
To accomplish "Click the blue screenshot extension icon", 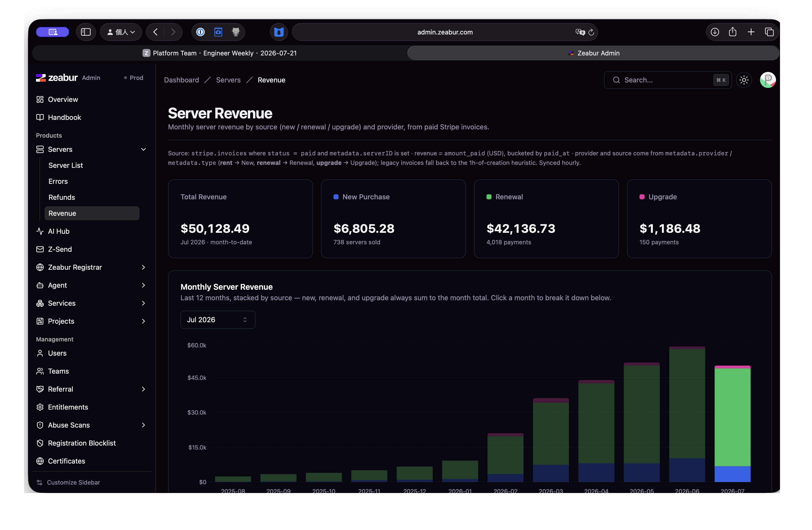I will click(x=218, y=32).
